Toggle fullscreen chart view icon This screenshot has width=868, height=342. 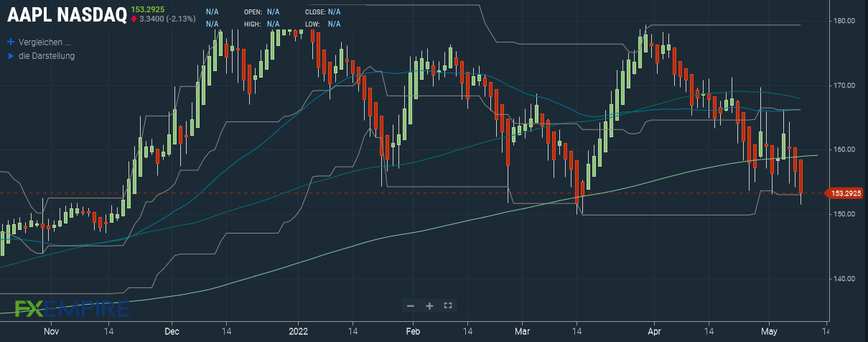(x=448, y=305)
